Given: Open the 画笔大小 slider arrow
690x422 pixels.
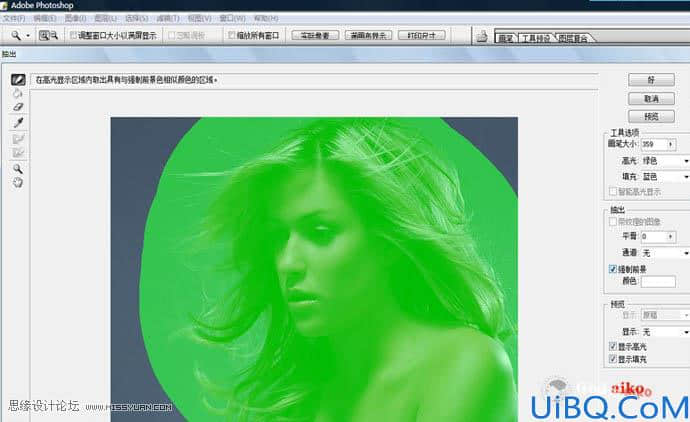Looking at the screenshot, I should click(x=671, y=144).
